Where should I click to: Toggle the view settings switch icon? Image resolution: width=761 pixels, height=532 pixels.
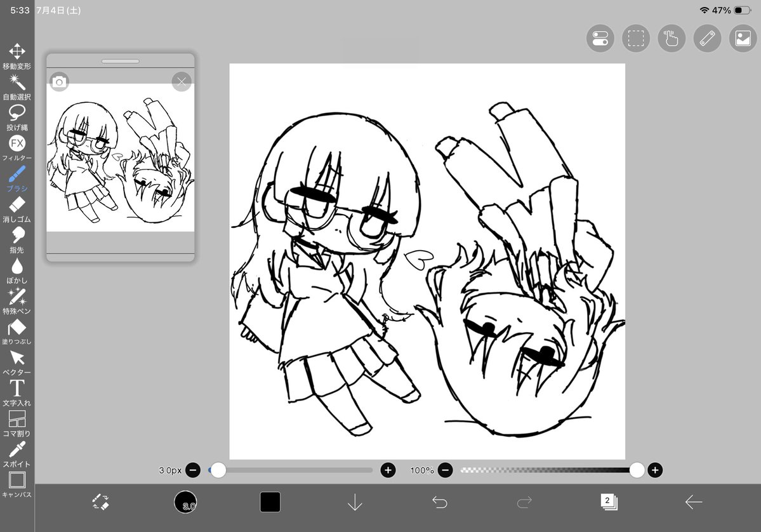[600, 38]
